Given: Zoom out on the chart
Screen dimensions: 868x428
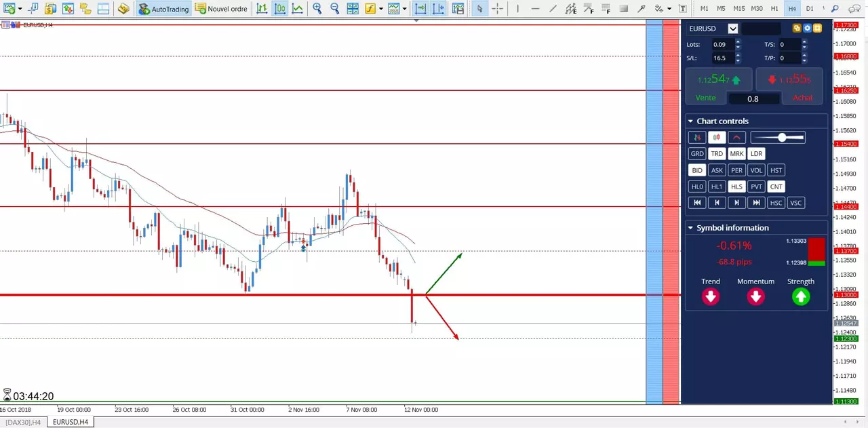Looking at the screenshot, I should pos(334,9).
